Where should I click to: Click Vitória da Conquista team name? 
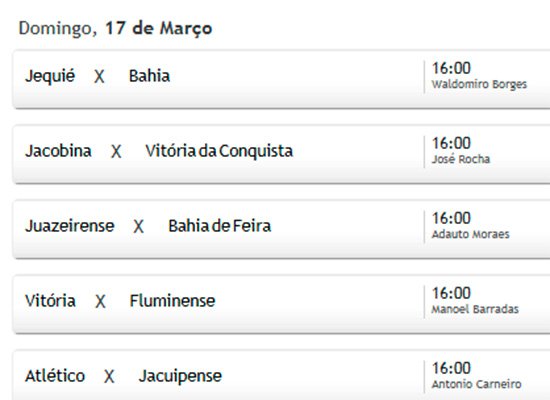tap(219, 151)
